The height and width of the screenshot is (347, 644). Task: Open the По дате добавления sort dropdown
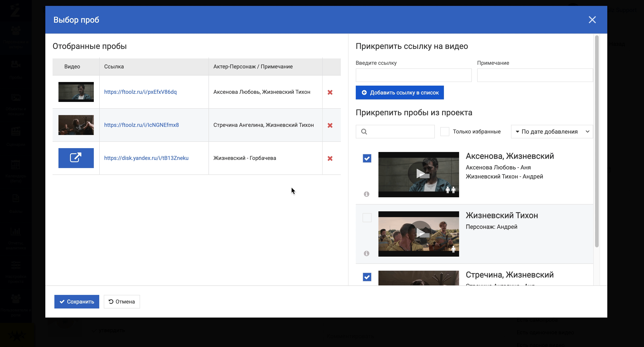(552, 131)
